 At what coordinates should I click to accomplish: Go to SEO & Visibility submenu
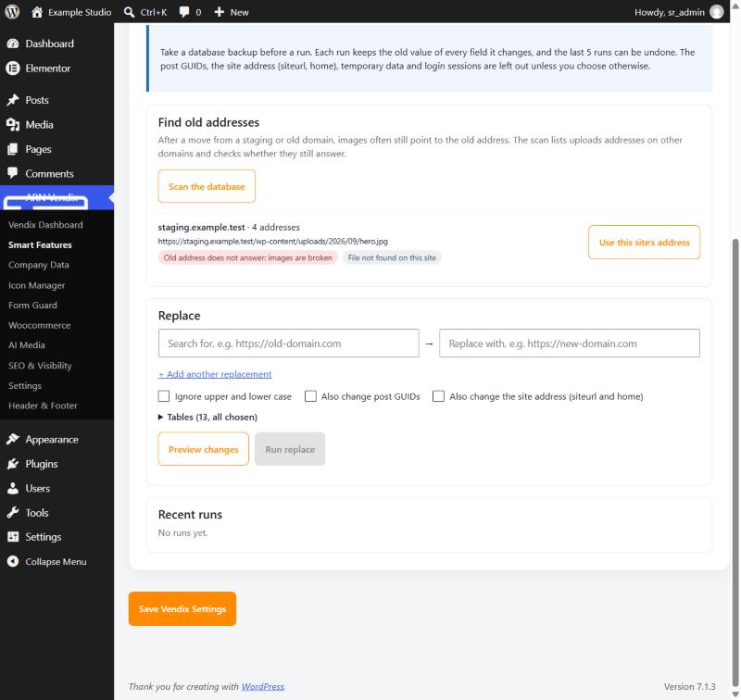tap(40, 366)
